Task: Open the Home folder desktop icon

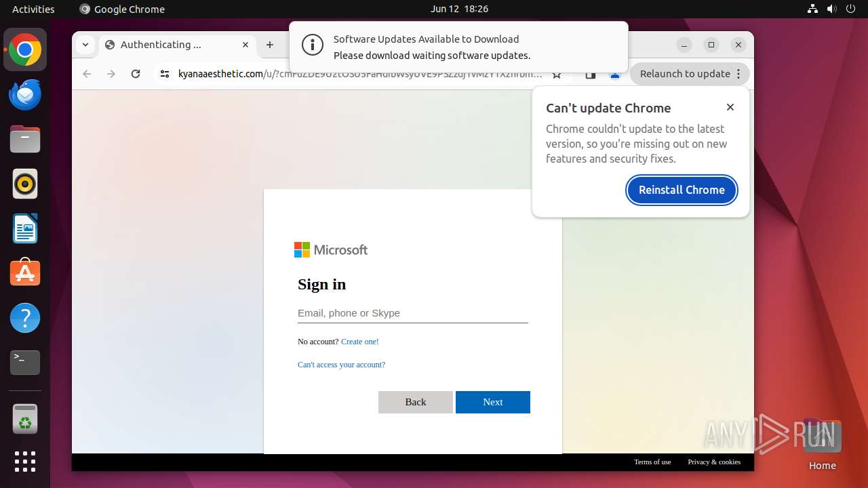Action: tap(823, 445)
